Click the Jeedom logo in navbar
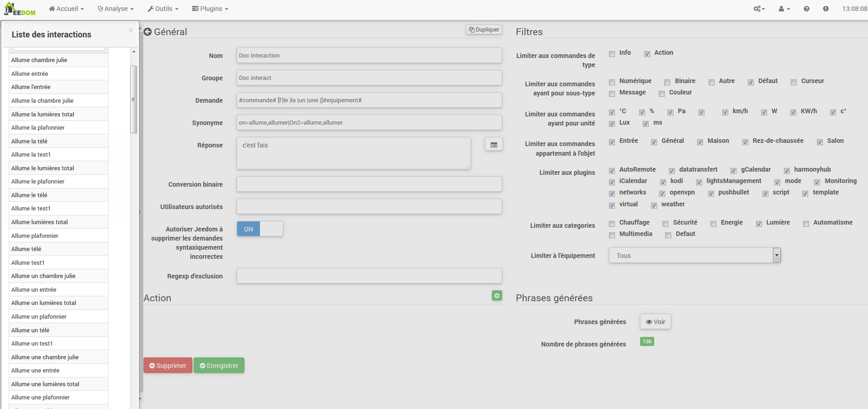Viewport: 868px width, 409px height. (19, 9)
